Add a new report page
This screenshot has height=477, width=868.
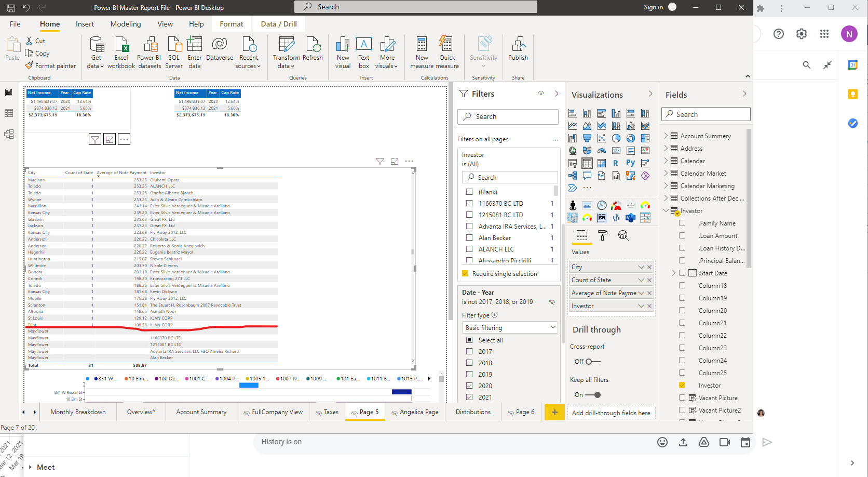coord(554,412)
